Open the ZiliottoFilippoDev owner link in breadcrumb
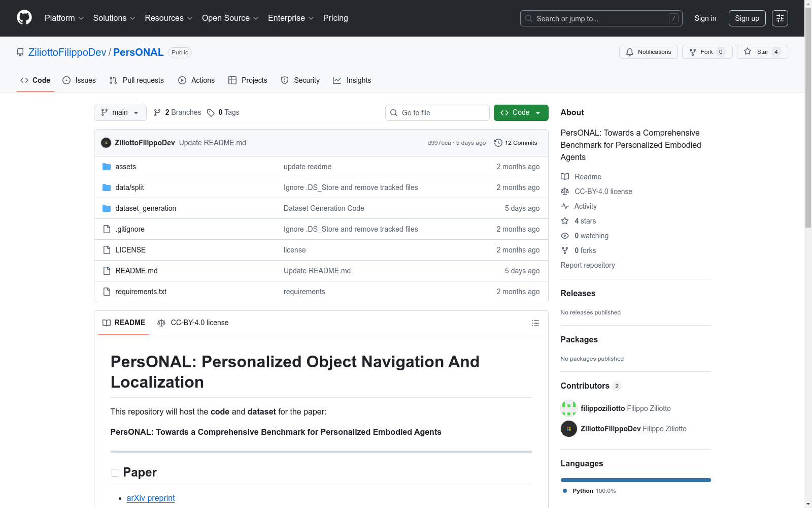812x508 pixels. 67,52
